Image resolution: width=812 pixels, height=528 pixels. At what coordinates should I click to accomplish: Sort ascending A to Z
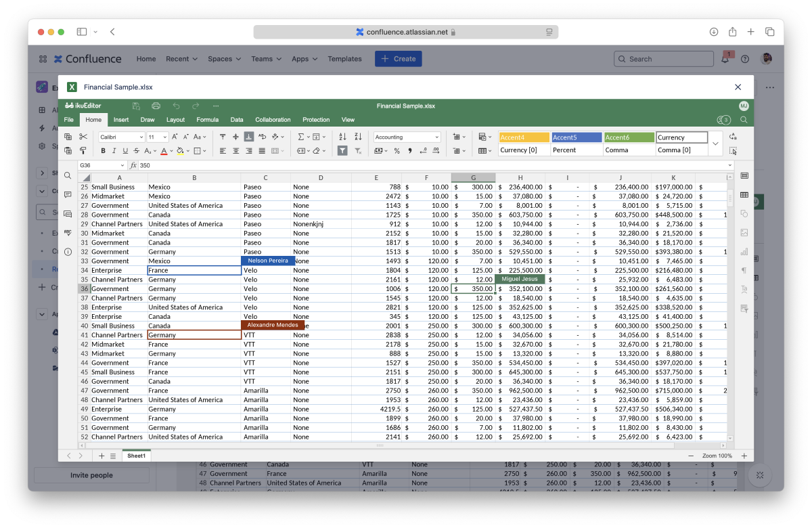[x=343, y=137]
